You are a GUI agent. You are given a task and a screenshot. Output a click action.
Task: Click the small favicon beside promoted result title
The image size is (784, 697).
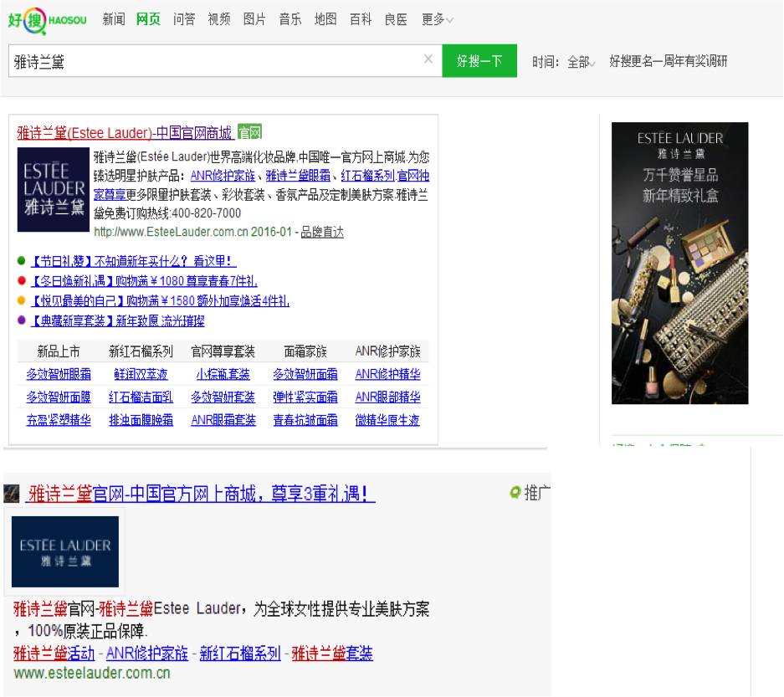[x=12, y=493]
